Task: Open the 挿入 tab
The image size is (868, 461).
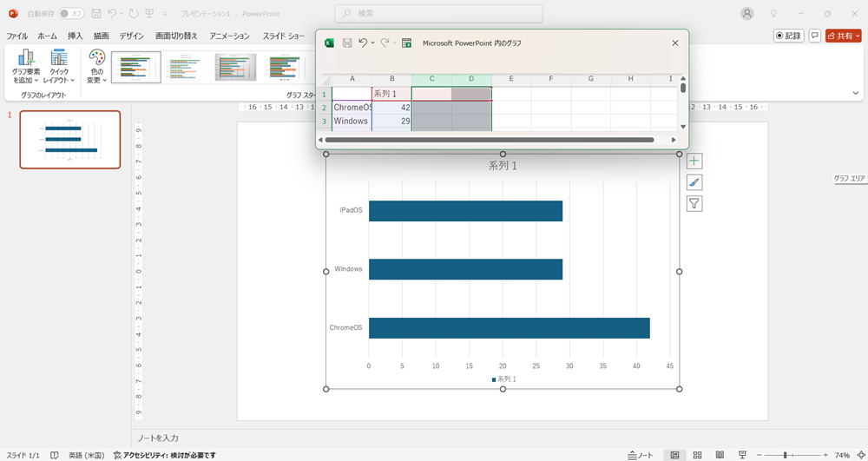Action: pos(76,36)
